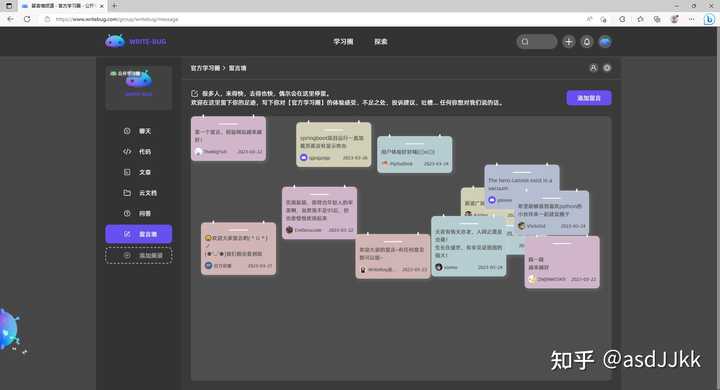The image size is (720, 390).
Task: Click the browser address bar URL
Action: click(117, 19)
